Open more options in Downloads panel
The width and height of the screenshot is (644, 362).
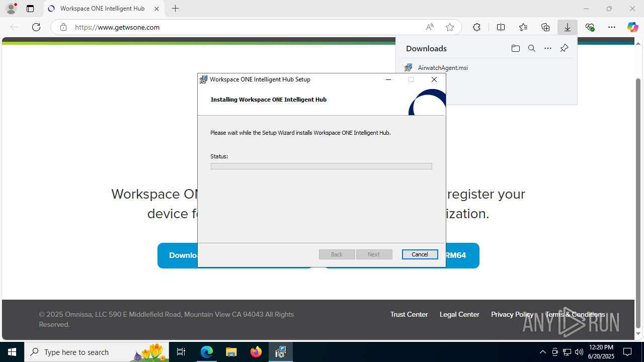pos(548,48)
